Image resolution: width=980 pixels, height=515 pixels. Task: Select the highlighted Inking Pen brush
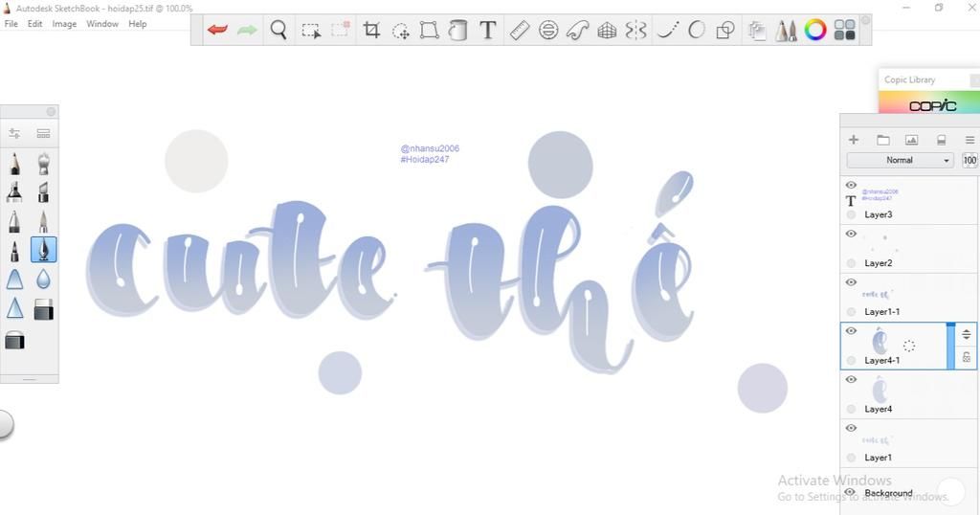point(43,250)
